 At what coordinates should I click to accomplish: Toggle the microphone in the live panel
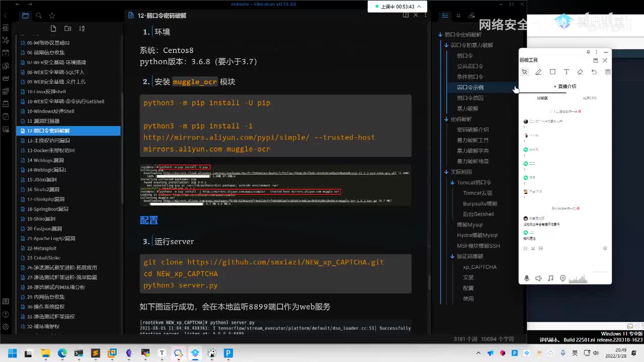point(527,278)
